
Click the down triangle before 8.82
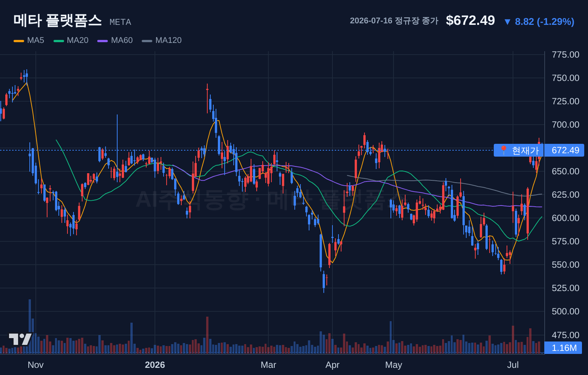tap(507, 22)
